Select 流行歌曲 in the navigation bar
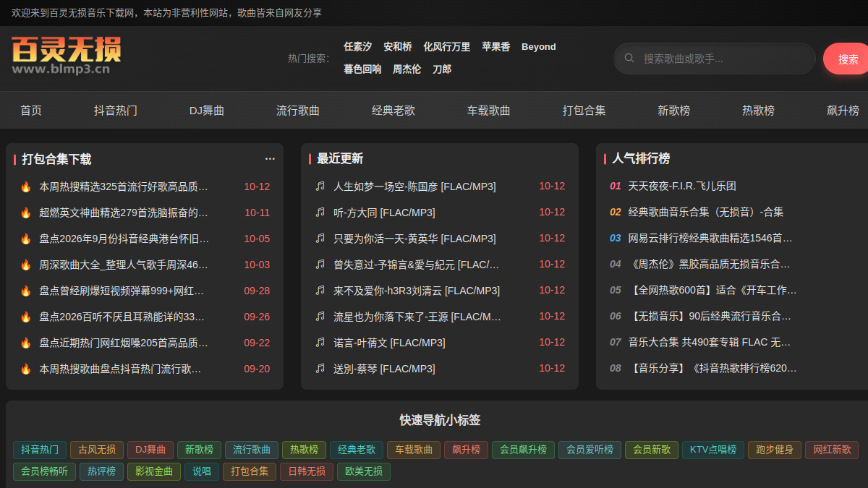 (298, 111)
